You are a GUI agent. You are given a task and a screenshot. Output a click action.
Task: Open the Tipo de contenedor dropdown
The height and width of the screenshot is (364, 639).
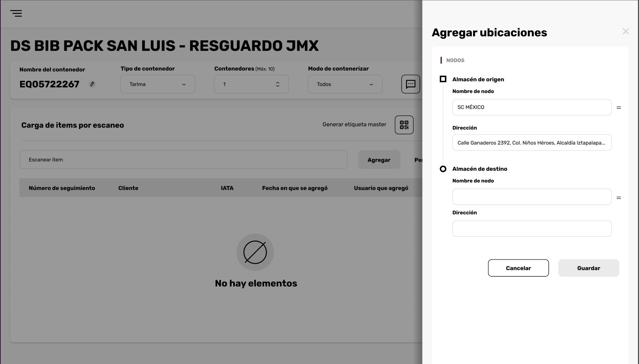(x=158, y=84)
